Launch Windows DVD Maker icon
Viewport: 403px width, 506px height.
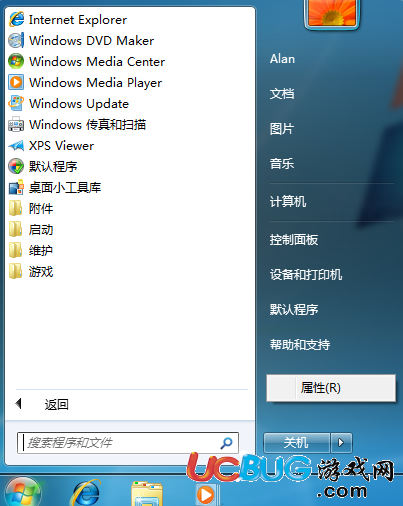click(16, 41)
